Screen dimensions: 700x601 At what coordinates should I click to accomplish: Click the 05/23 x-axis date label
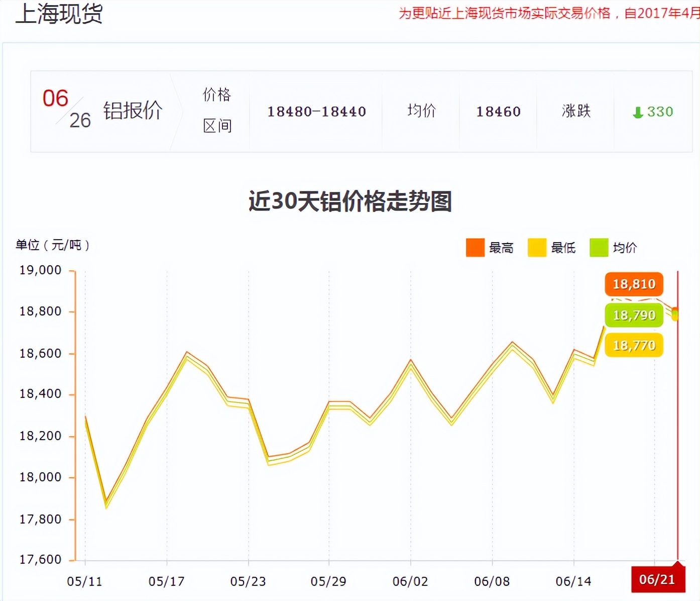click(x=248, y=581)
